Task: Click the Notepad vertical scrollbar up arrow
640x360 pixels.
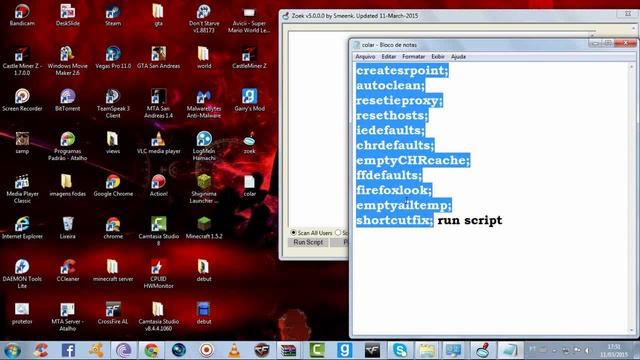Action: (632, 67)
